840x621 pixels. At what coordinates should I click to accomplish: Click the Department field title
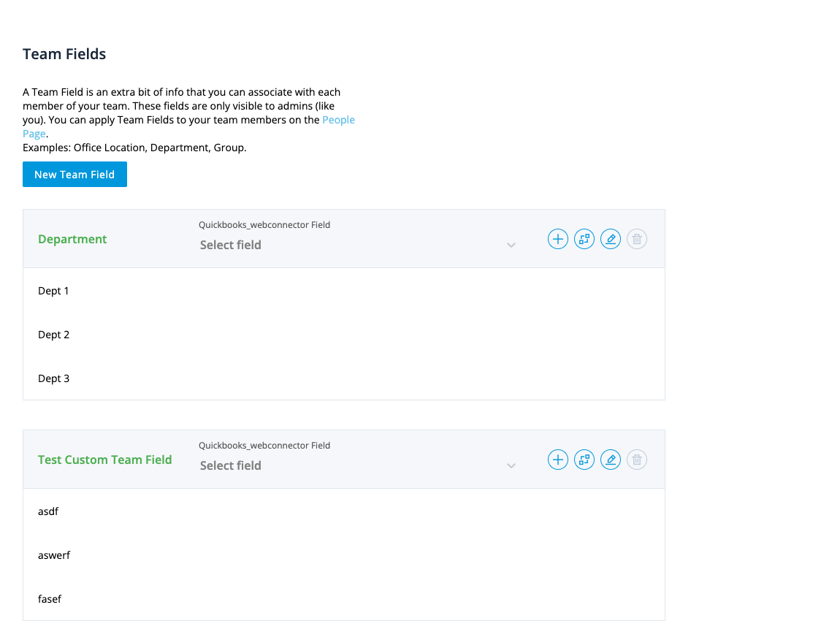coord(72,239)
